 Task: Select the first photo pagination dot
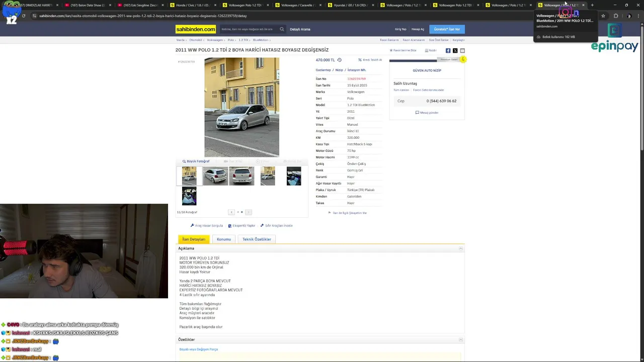click(x=238, y=212)
